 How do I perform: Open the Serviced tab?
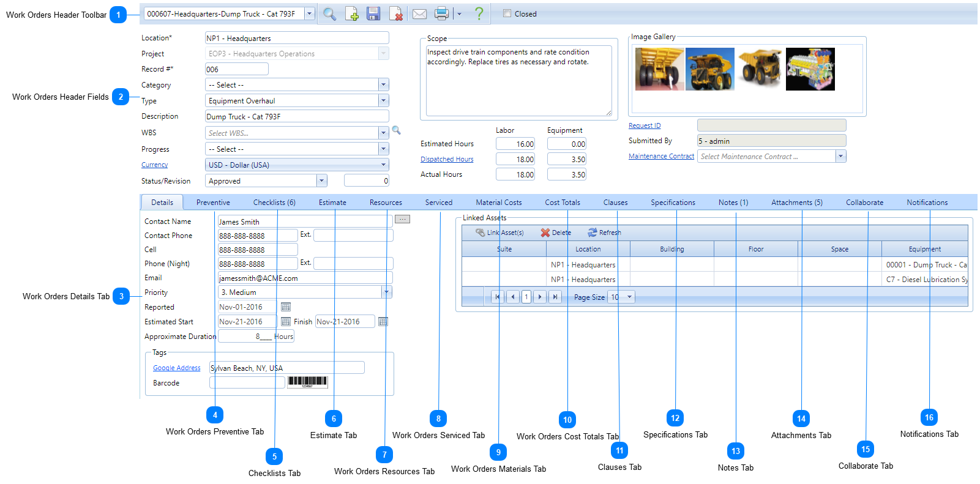click(439, 203)
